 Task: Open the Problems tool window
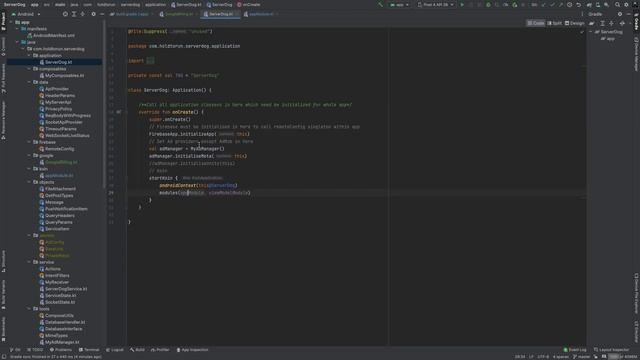click(x=61, y=350)
